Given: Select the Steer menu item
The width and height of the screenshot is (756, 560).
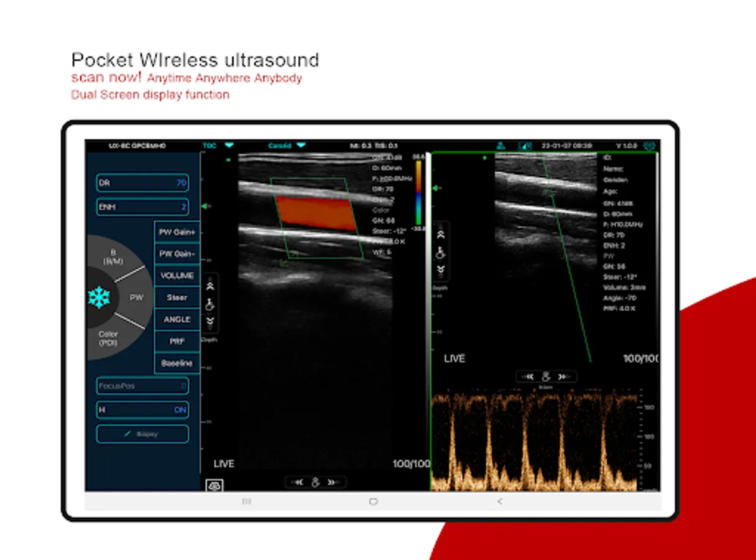Looking at the screenshot, I should pyautogui.click(x=177, y=297).
